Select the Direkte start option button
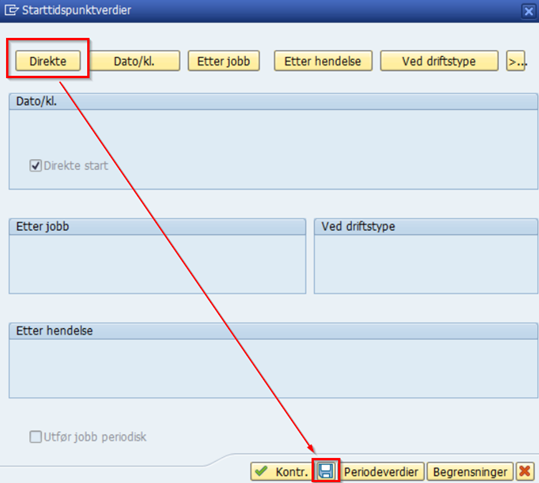Image resolution: width=539 pixels, height=483 pixels. tap(48, 61)
